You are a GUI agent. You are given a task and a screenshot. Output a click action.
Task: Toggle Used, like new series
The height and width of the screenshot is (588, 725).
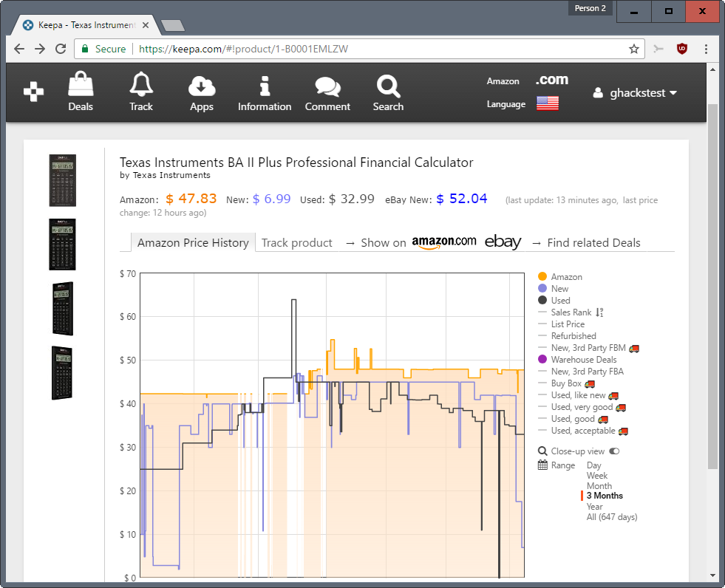tap(579, 395)
